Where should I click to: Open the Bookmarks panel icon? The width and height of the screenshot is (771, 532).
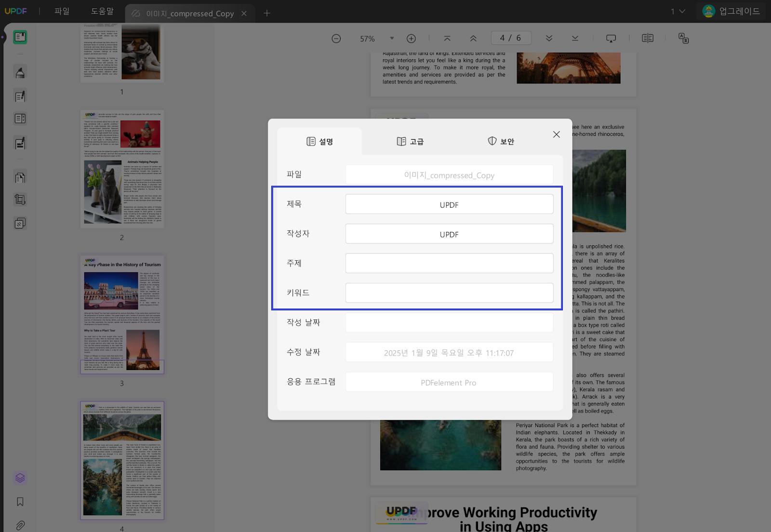[20, 502]
